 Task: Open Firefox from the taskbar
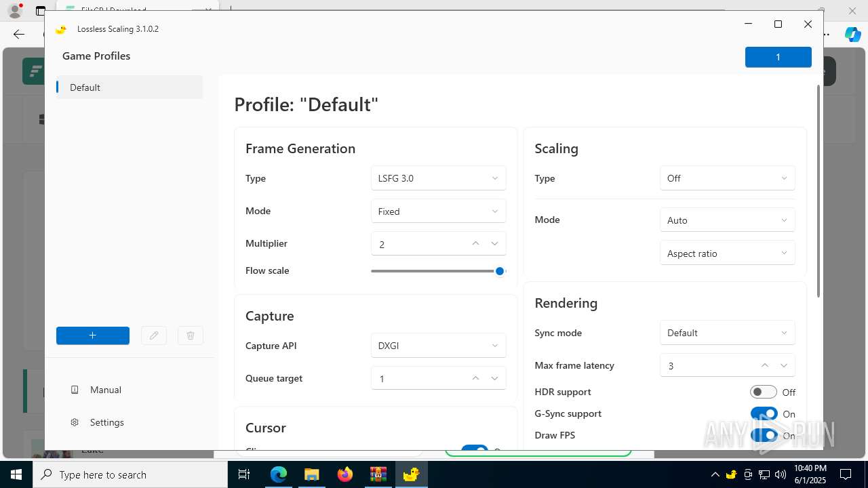344,474
